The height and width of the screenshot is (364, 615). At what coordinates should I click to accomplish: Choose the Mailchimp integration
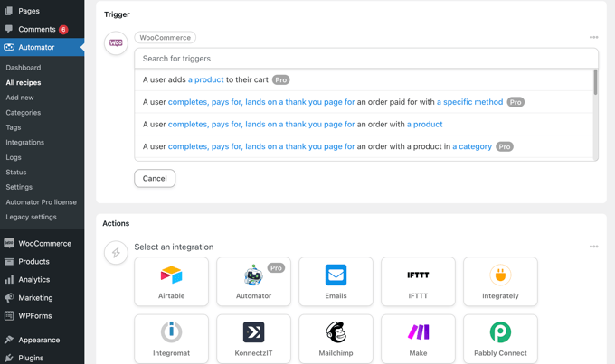[336, 338]
